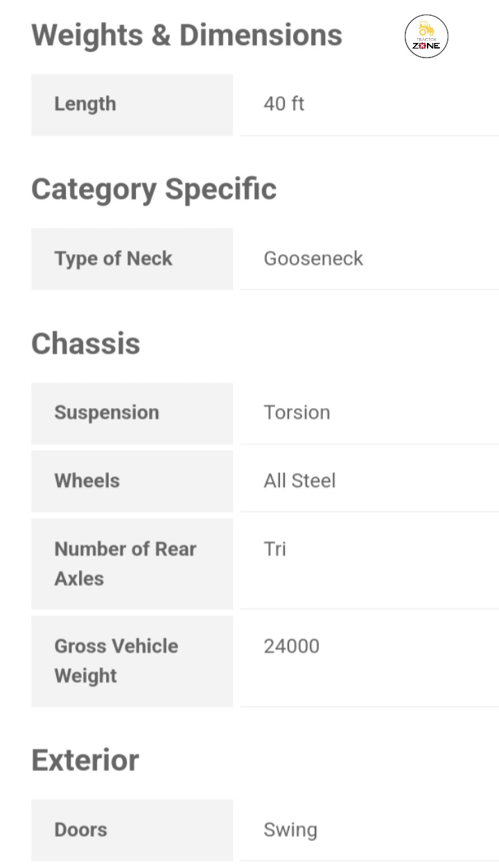Click the Number of Rear Axles label
The height and width of the screenshot is (868, 499).
tap(125, 563)
